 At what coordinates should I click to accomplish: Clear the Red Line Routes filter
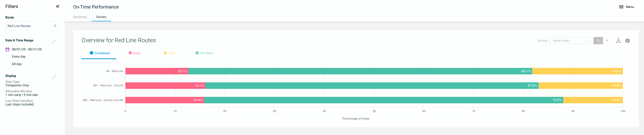click(55, 26)
